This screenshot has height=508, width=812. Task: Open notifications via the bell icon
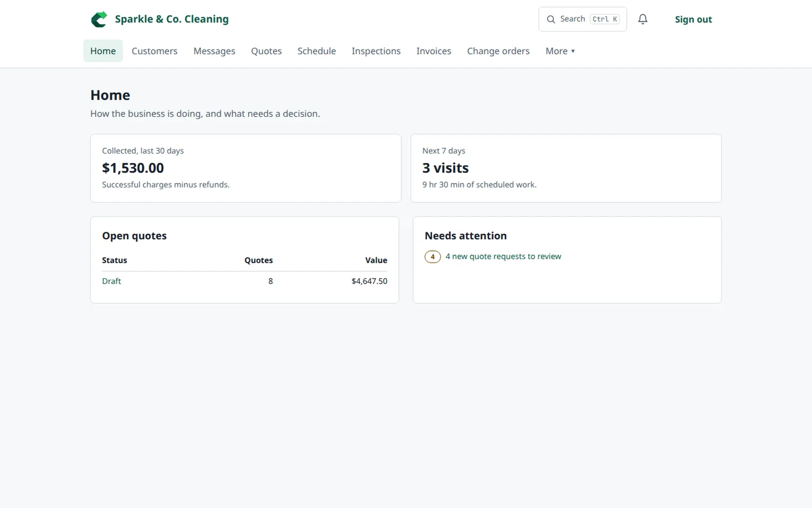[x=642, y=19]
